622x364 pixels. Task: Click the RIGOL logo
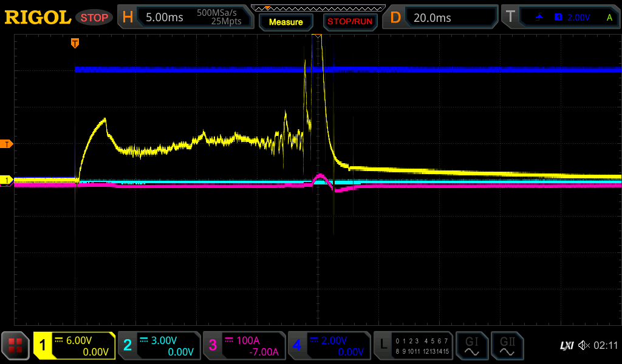click(38, 18)
